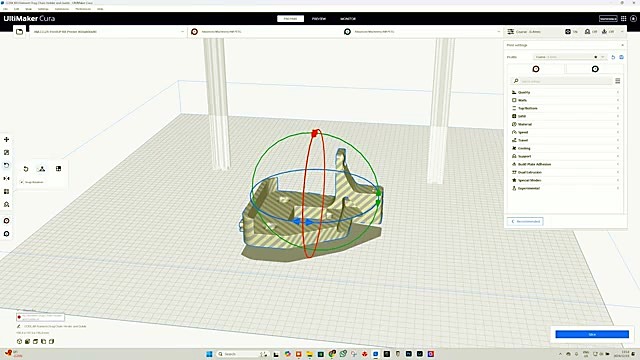Click the Recommended button
Viewport: 640px width, 360px height.
525,221
